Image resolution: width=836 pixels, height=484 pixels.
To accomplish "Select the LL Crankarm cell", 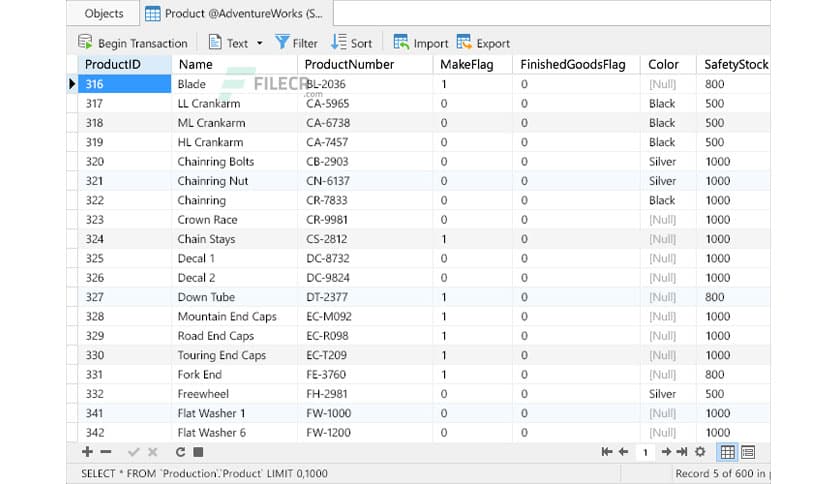I will [x=235, y=103].
